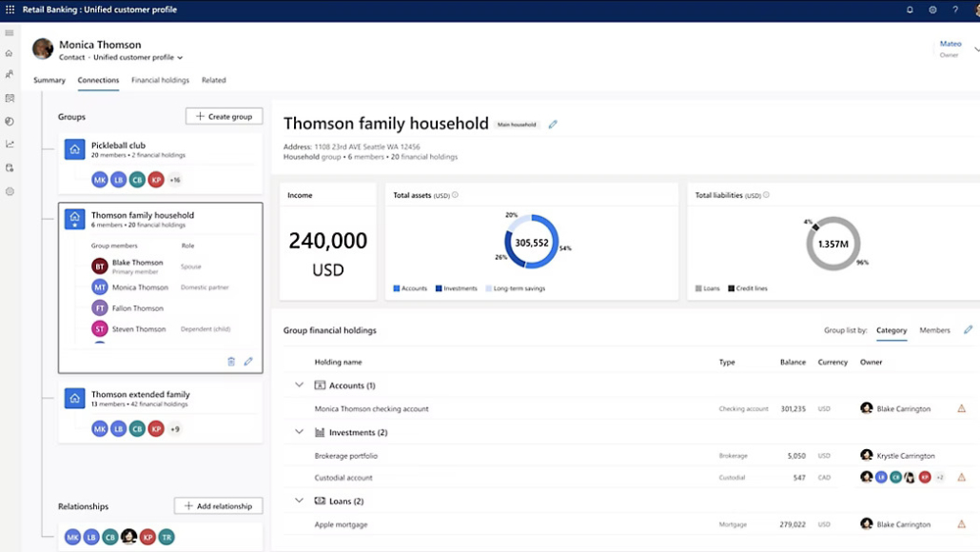The height and width of the screenshot is (552, 980).
Task: Collapse the Investments (2) holdings group
Action: (299, 431)
